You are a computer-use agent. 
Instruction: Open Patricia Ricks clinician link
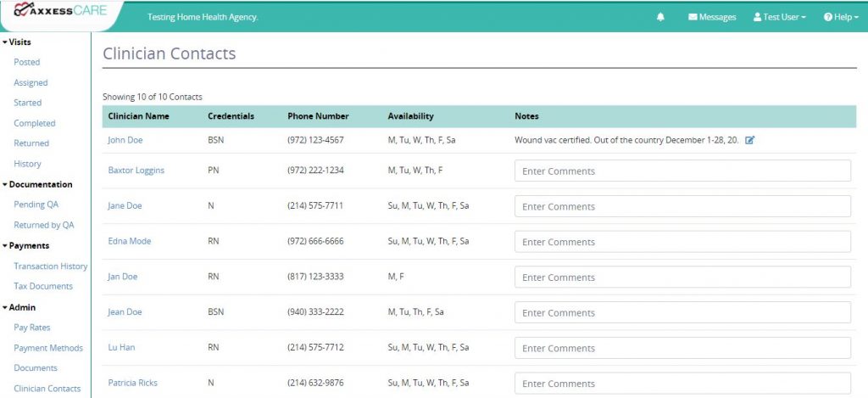pos(132,383)
